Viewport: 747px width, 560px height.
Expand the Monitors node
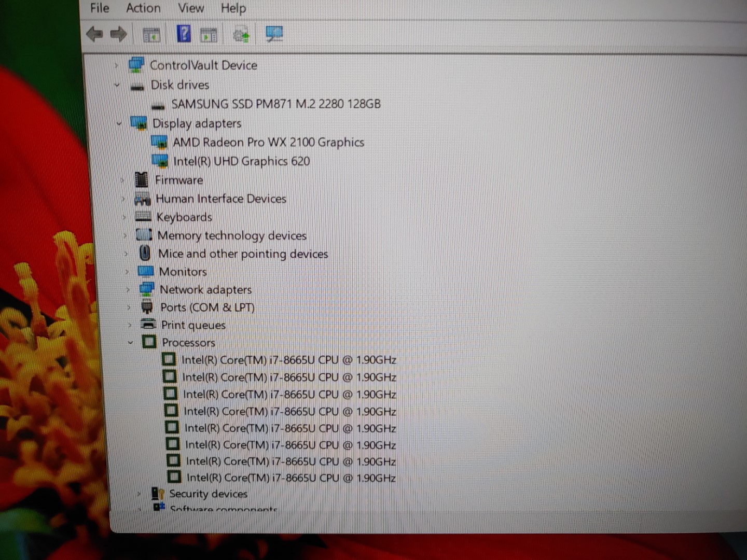(127, 272)
